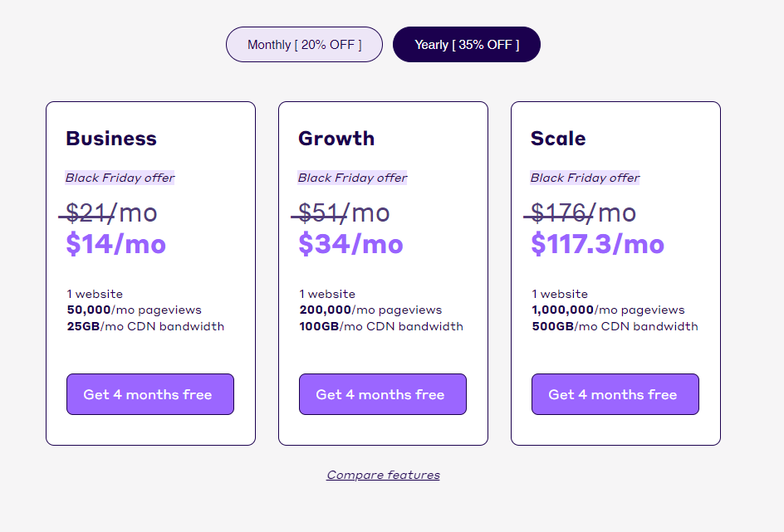Screen dimensions: 784x532
Task: Click the Black Friday offer tag under Scale
Action: click(x=586, y=178)
